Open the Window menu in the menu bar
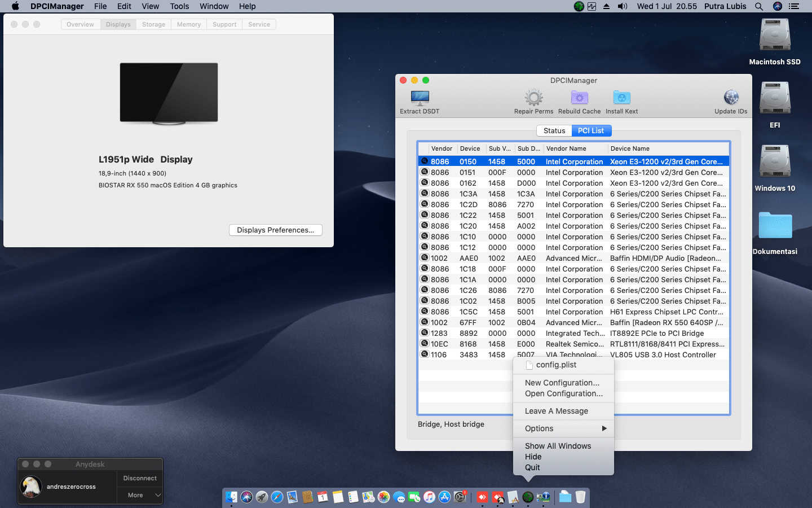The image size is (812, 508). point(214,6)
